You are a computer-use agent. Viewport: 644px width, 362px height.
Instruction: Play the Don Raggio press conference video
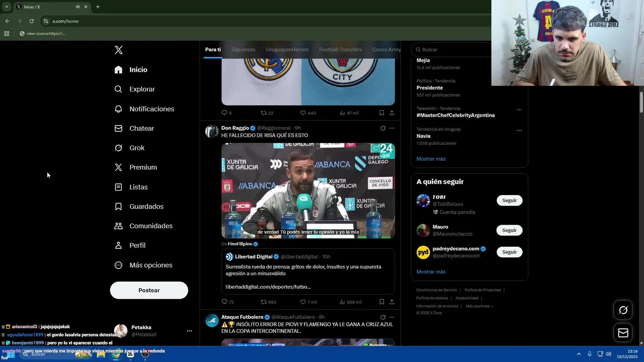[308, 191]
